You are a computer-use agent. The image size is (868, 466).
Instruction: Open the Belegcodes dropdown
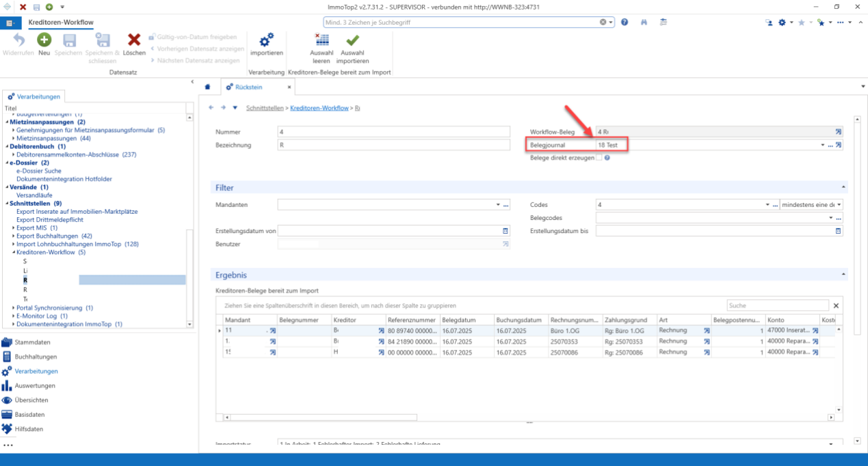pos(830,218)
